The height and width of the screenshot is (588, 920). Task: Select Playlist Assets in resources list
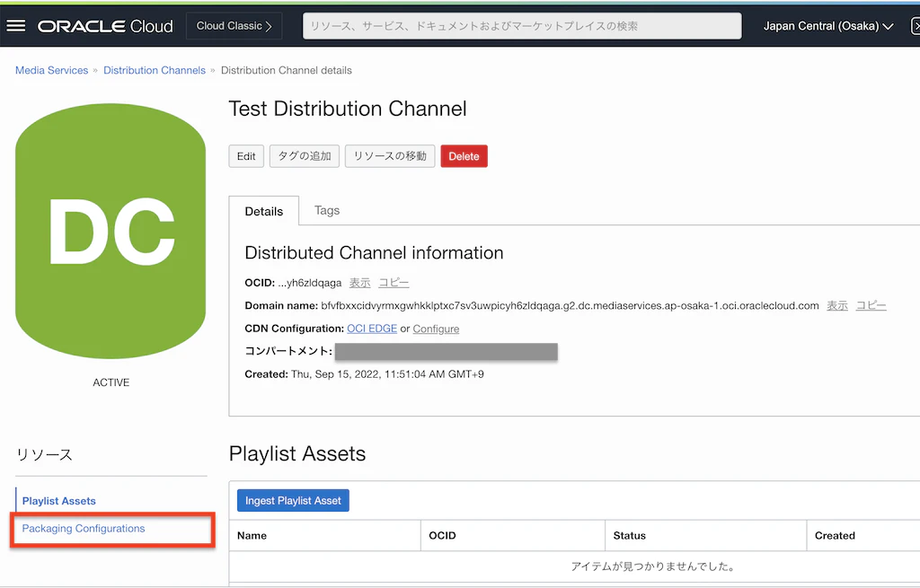(58, 501)
